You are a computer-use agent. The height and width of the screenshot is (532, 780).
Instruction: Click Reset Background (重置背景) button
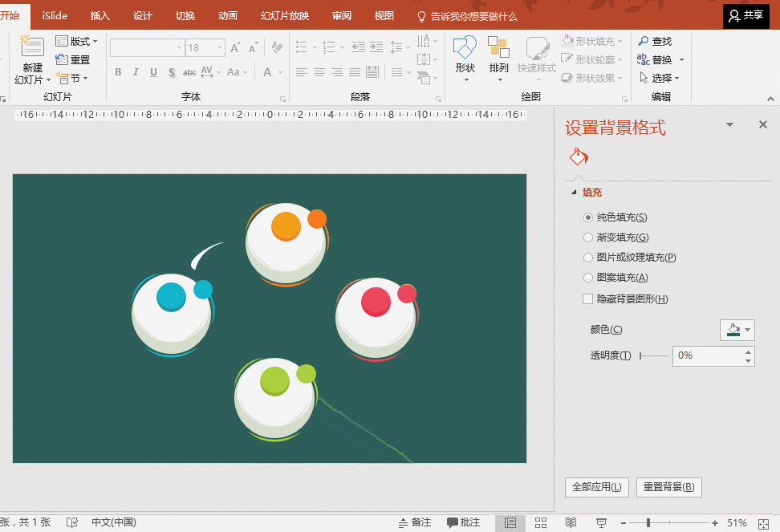pyautogui.click(x=668, y=487)
